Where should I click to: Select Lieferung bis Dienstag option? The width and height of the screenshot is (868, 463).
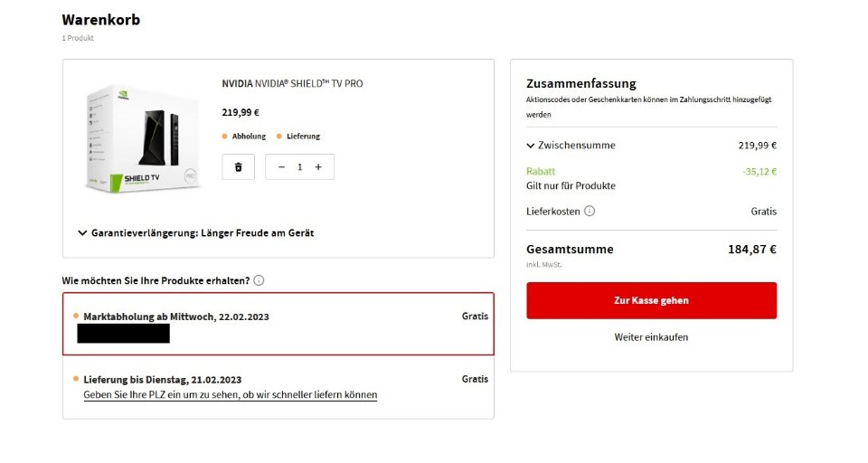point(278,387)
